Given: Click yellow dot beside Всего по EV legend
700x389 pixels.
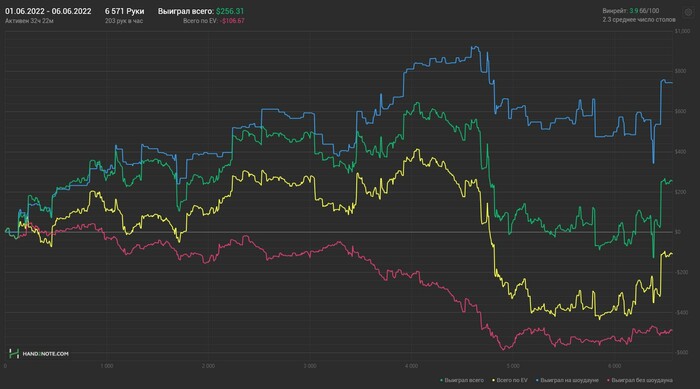Looking at the screenshot, I should click(493, 381).
